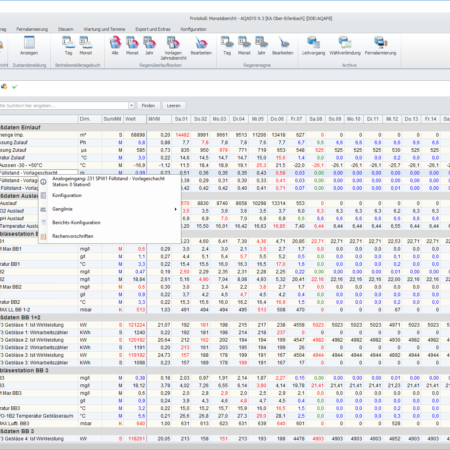Viewport: 450px width, 450px height.
Task: Select Alle in the Regenüberlaufbecken group
Action: [115, 46]
